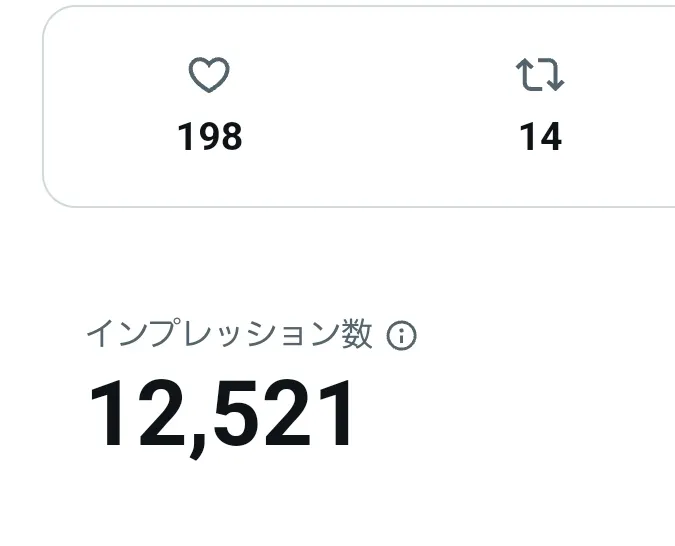The image size is (675, 546).
Task: Open reposts detail via 14 figure
Action: point(540,137)
